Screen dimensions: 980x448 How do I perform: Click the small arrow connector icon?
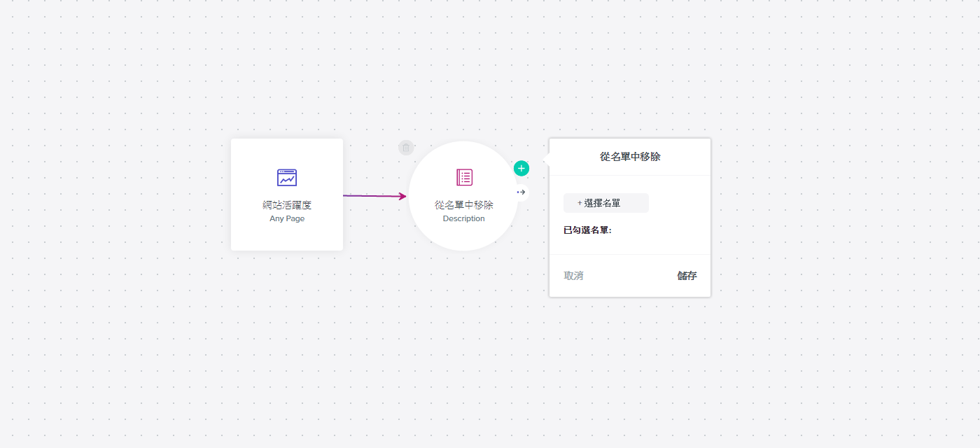(521, 192)
